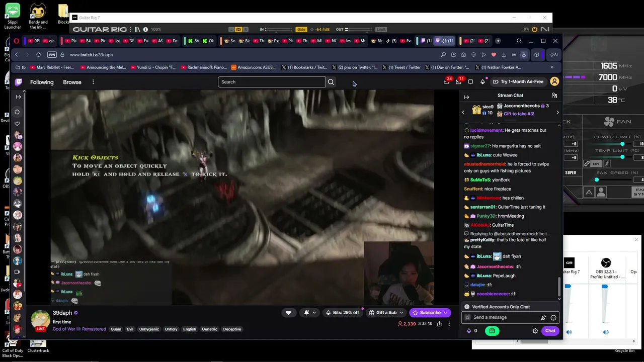
Task: Click the Try 1-Month Ad-Free button
Action: coord(518,81)
